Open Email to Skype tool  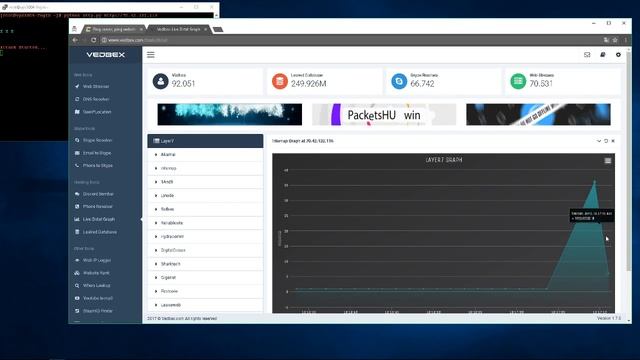point(97,153)
